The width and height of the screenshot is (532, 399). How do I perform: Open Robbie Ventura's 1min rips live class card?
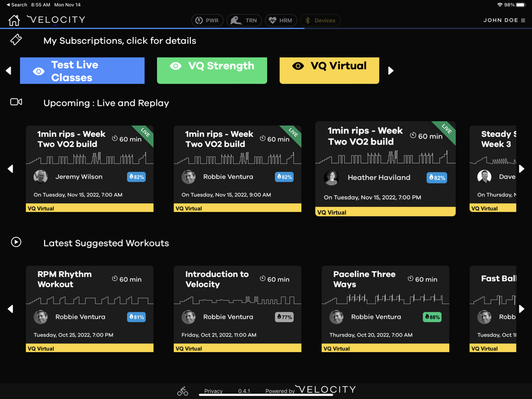[x=237, y=169]
